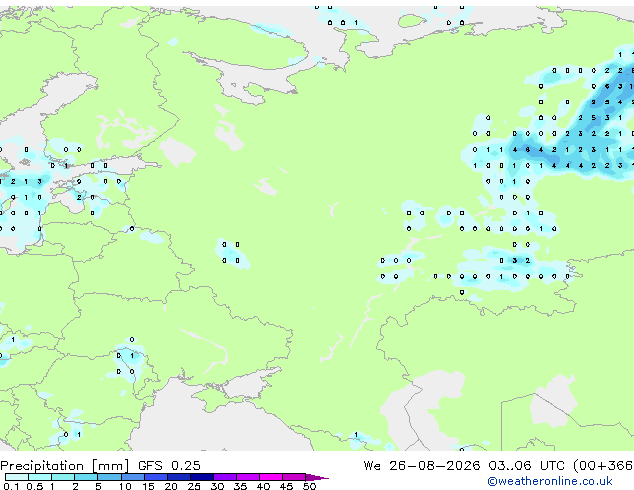This screenshot has width=634, height=490.
Task: Click the "40" legend scale label
Action: pyautogui.click(x=263, y=486)
